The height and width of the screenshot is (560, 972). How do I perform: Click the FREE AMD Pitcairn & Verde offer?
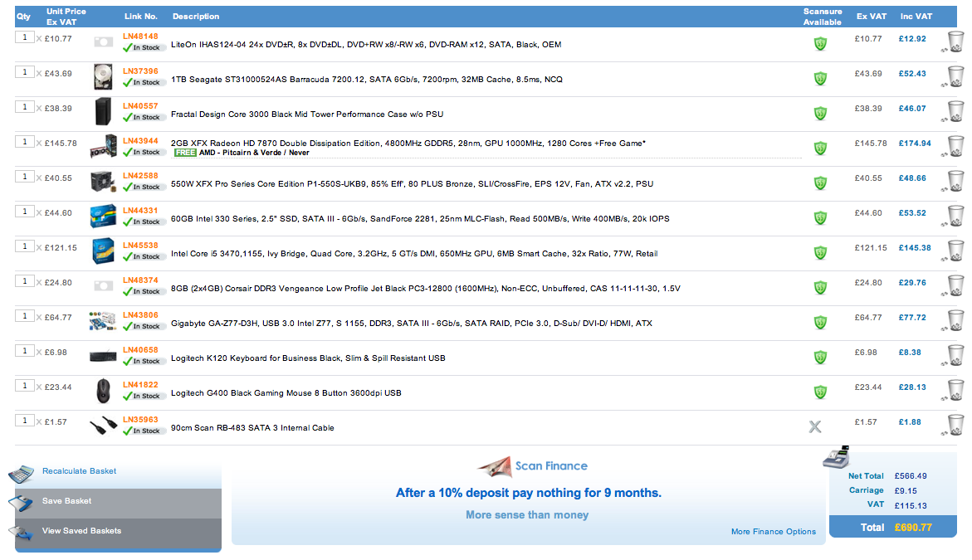point(242,153)
